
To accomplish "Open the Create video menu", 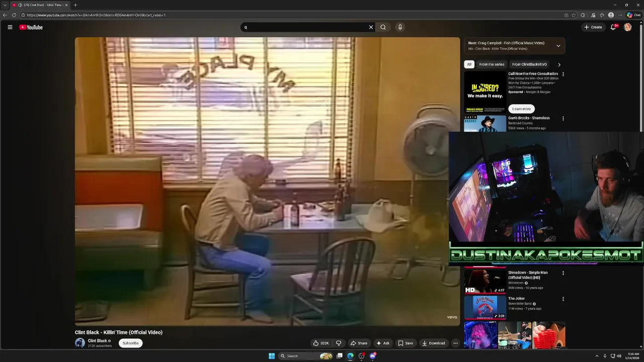I will (593, 27).
